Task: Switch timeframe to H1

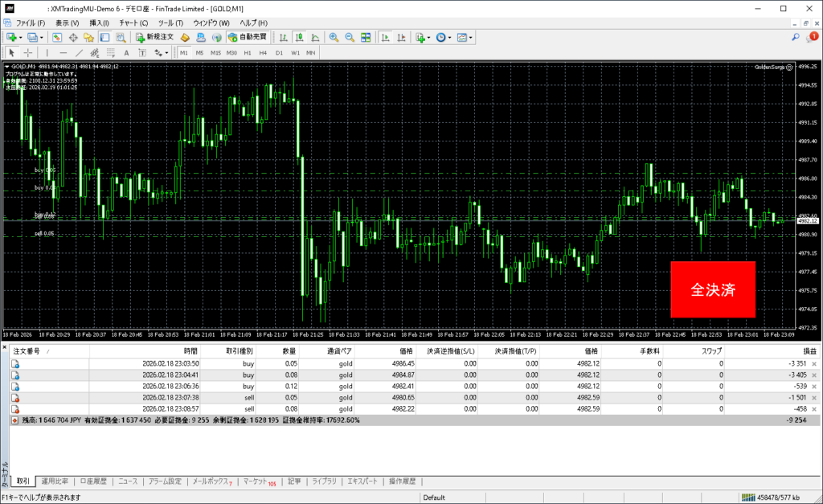Action: 248,53
